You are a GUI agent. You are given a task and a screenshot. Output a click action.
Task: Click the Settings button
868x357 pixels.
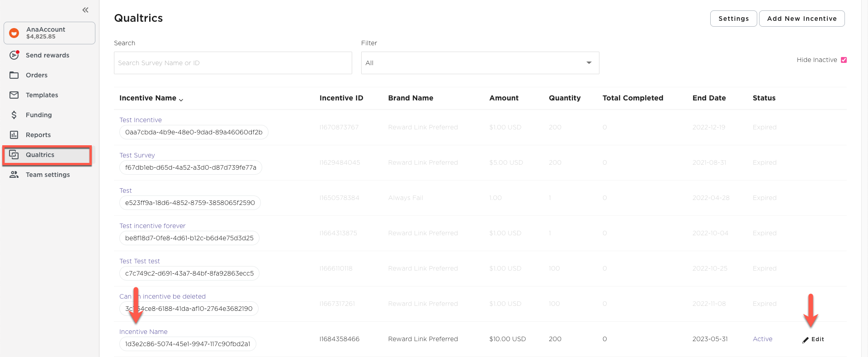pos(734,19)
